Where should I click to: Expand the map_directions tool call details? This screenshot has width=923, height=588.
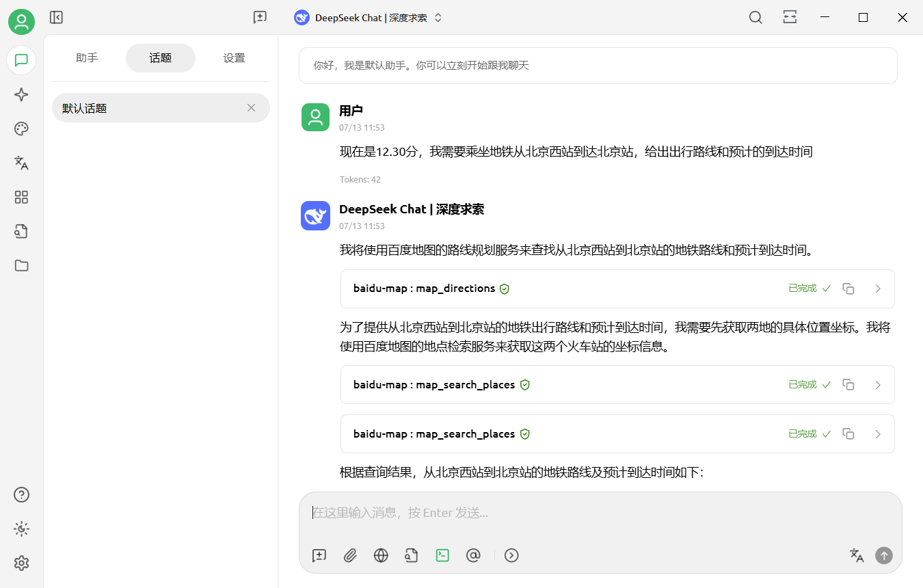click(x=879, y=289)
